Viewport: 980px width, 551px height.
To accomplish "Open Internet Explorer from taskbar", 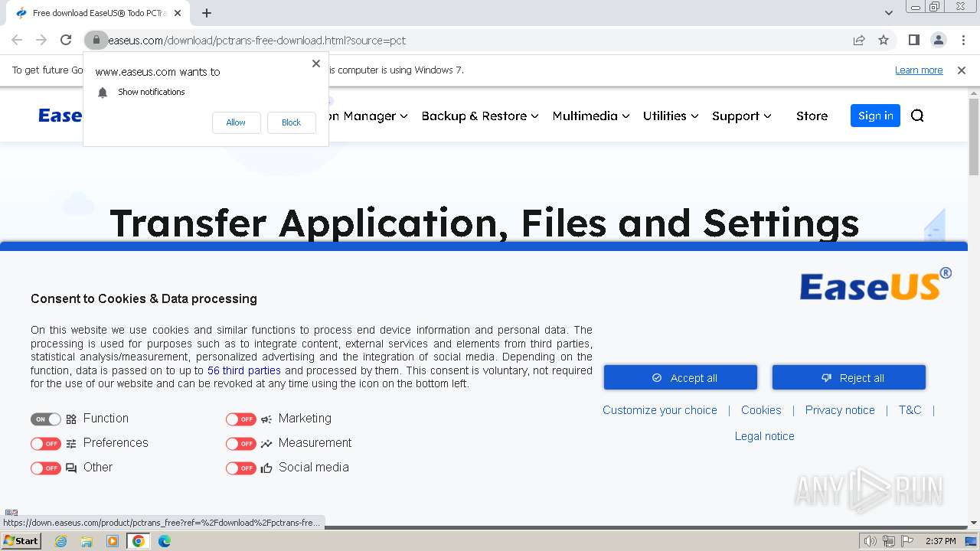I will 60,541.
